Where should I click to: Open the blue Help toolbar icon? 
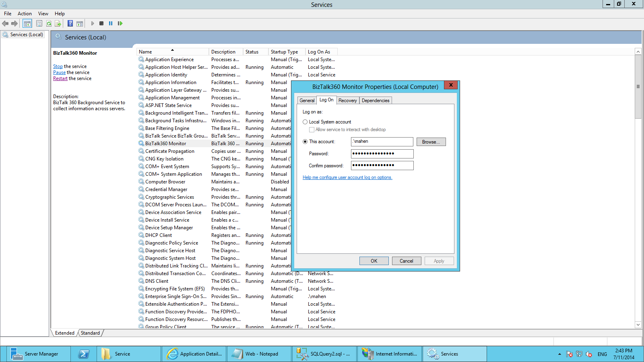pyautogui.click(x=70, y=23)
